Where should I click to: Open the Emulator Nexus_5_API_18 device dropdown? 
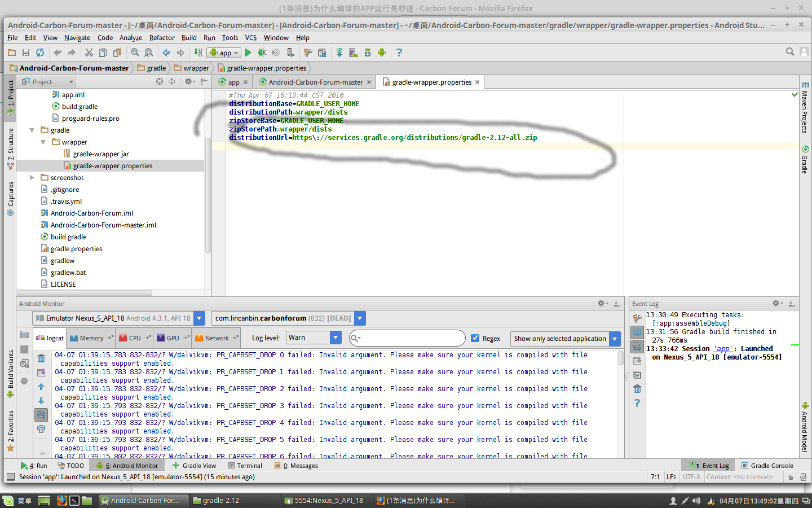click(x=199, y=318)
